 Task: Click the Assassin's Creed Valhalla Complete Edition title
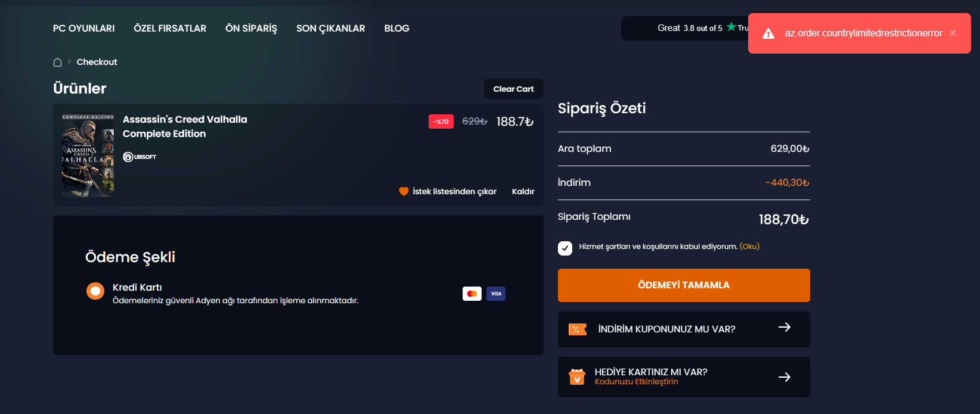185,126
